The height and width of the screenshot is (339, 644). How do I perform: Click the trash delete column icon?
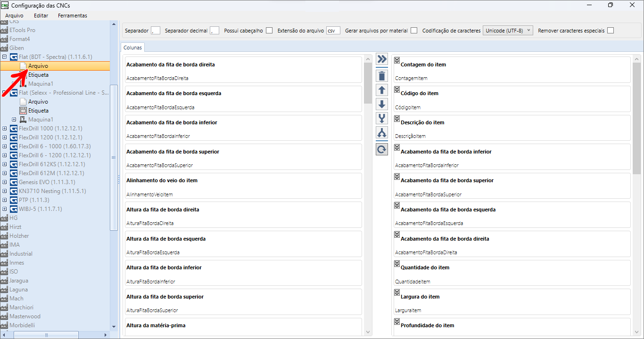[x=382, y=76]
